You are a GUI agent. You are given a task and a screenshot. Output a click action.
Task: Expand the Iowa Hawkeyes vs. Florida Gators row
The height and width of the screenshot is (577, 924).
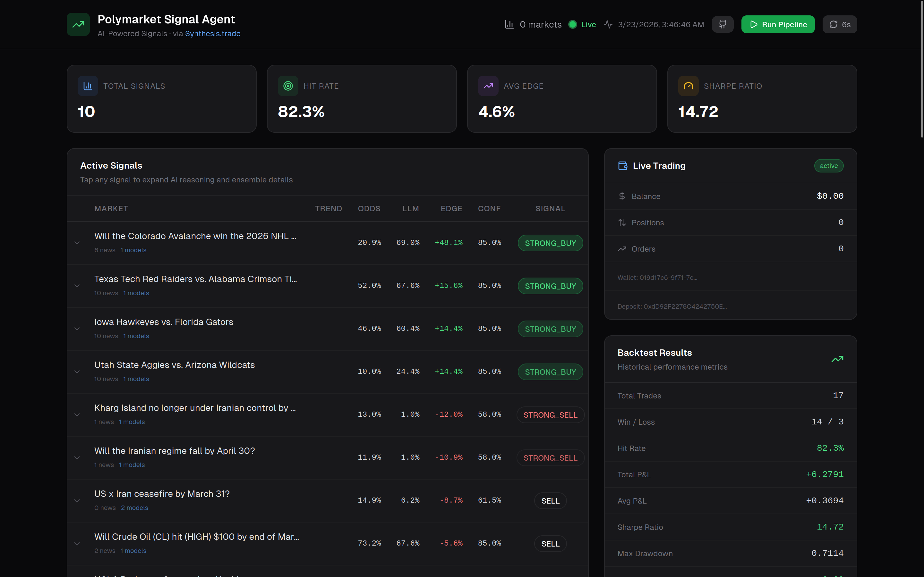pos(77,329)
